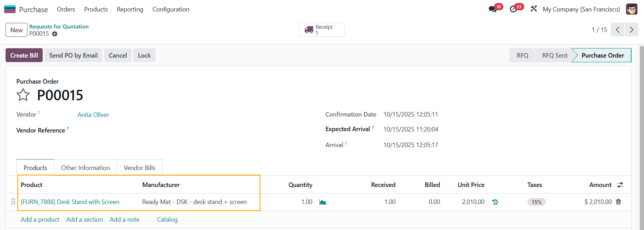
Task: Open optional columns settings in table header
Action: 620,185
